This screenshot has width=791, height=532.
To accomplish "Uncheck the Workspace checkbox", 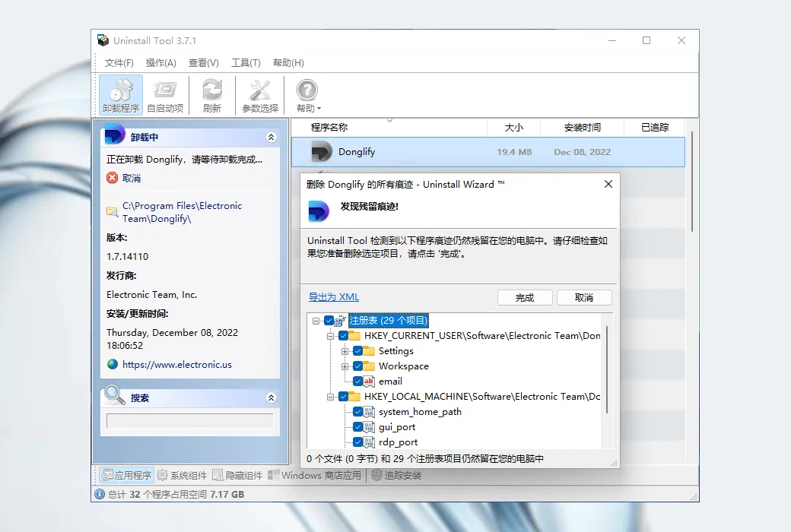I will coord(357,366).
